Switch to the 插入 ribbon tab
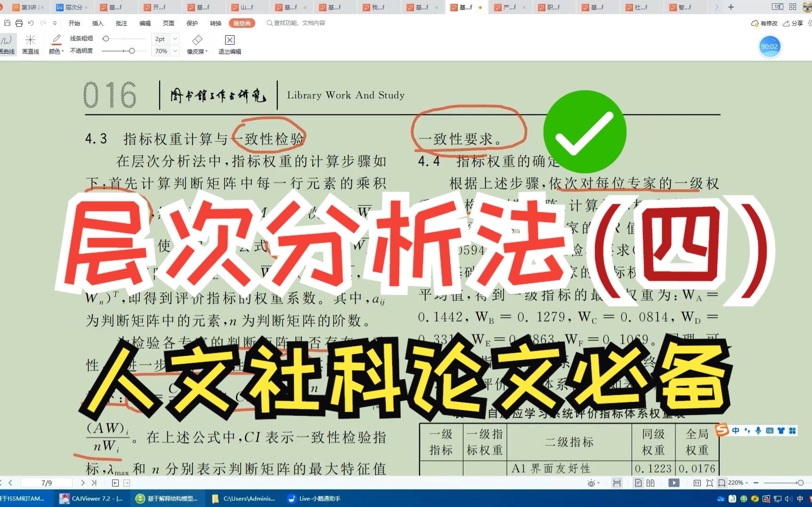The width and height of the screenshot is (812, 507). tap(98, 23)
